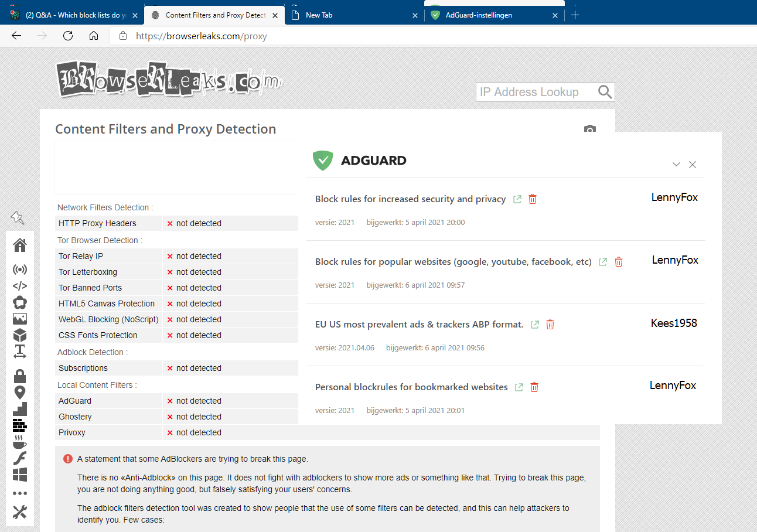Close the AdGuard popup panel
The width and height of the screenshot is (757, 532).
(x=693, y=165)
